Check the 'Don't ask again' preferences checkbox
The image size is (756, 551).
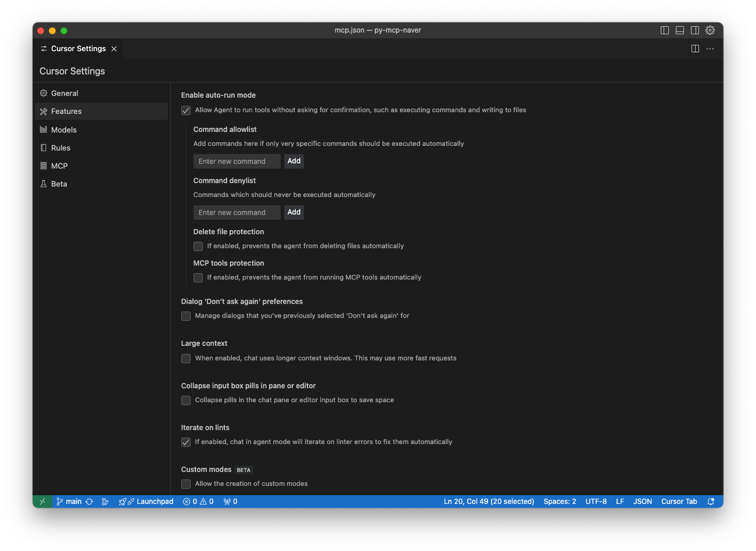[x=186, y=316]
